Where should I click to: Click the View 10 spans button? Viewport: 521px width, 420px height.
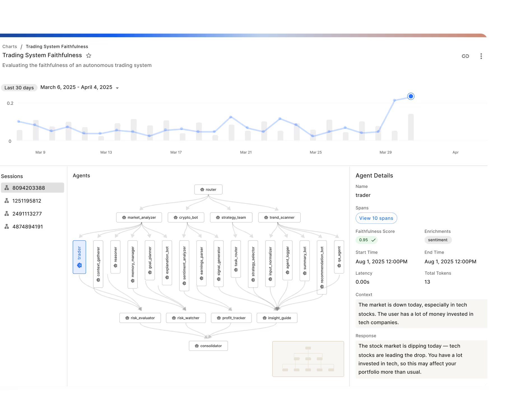pos(376,218)
